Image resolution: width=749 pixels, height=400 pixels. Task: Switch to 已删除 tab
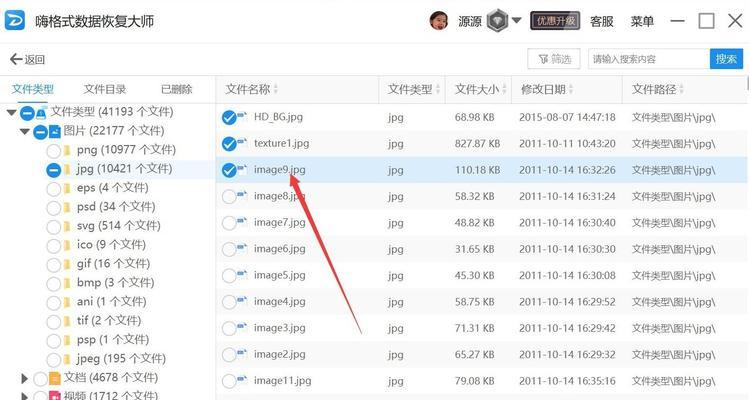(176, 89)
